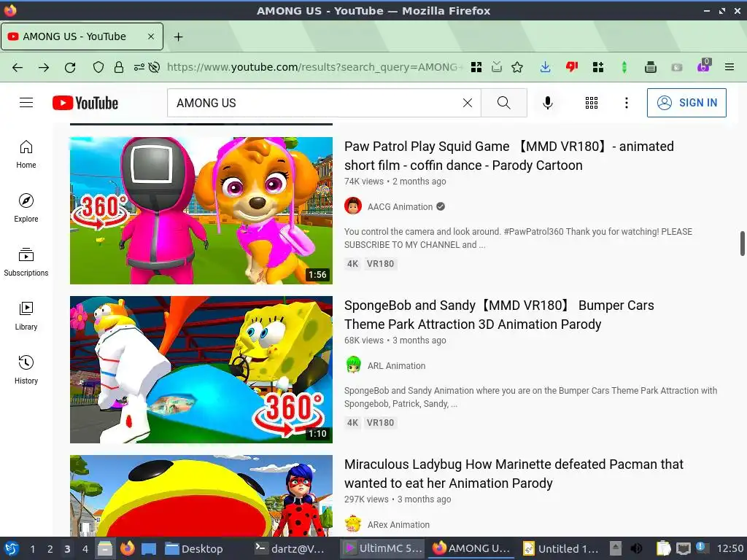Click the VR180 badge under SpongeBob video

[380, 423]
